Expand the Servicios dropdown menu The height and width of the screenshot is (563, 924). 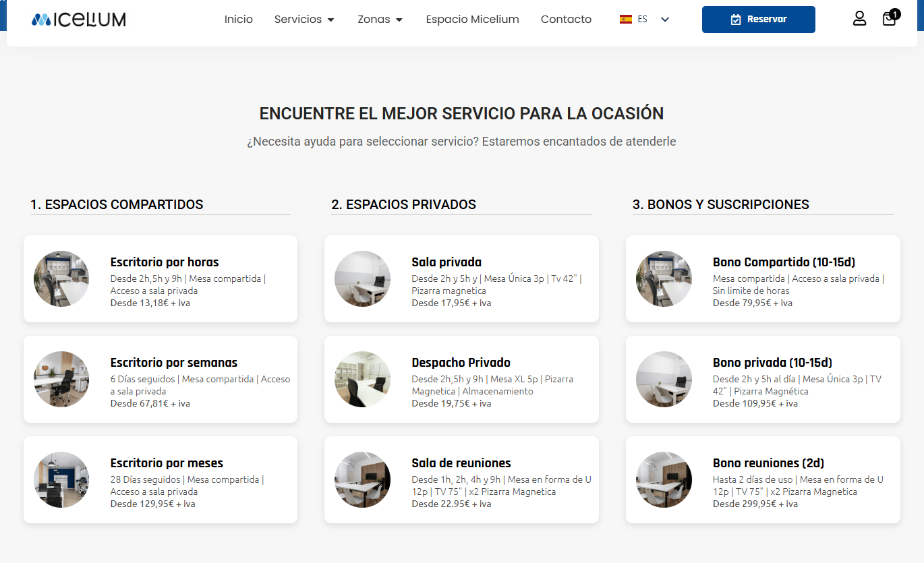click(x=304, y=20)
